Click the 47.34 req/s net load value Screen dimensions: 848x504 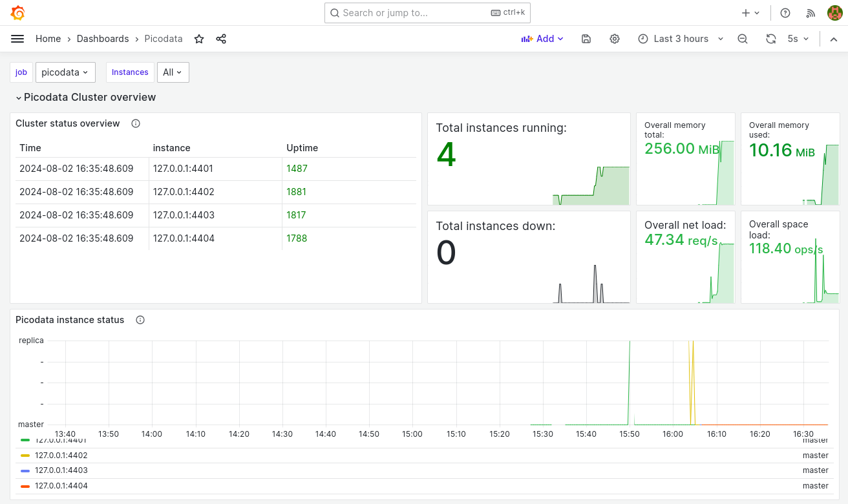pyautogui.click(x=681, y=240)
